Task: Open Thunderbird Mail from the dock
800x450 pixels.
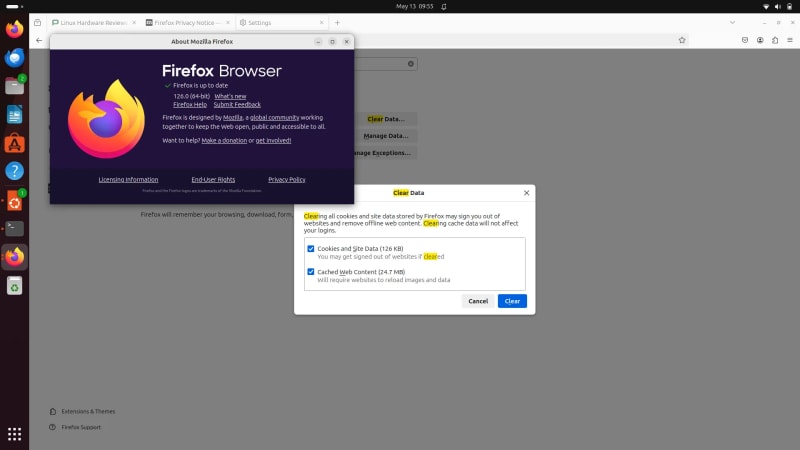Action: (x=14, y=58)
